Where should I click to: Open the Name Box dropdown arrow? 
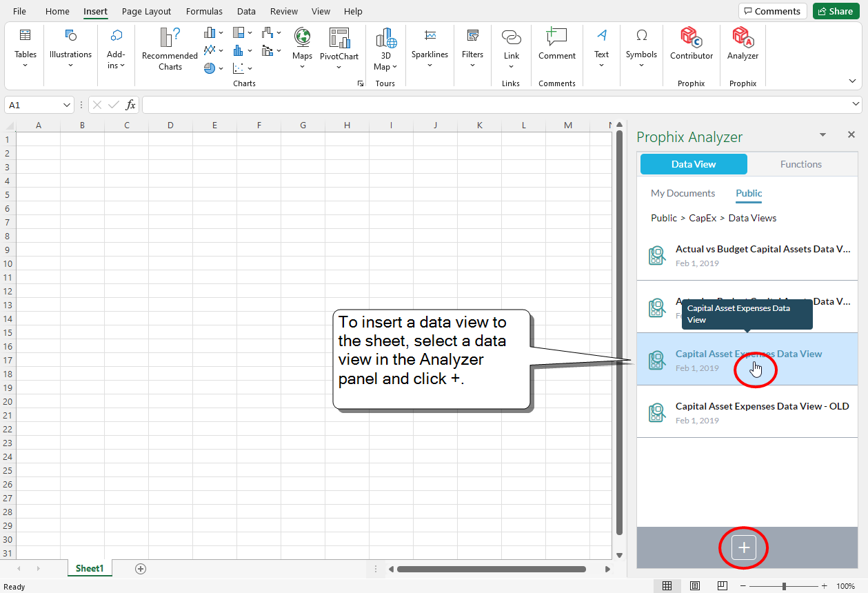67,105
